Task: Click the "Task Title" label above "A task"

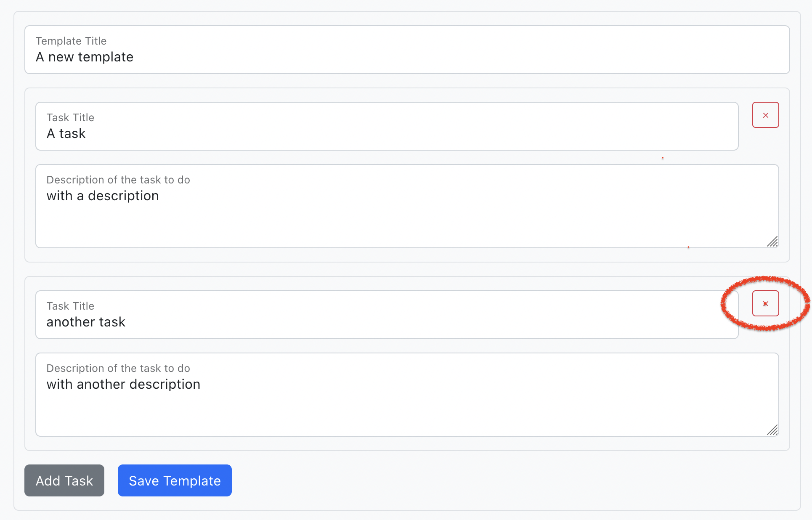Action: (x=70, y=117)
